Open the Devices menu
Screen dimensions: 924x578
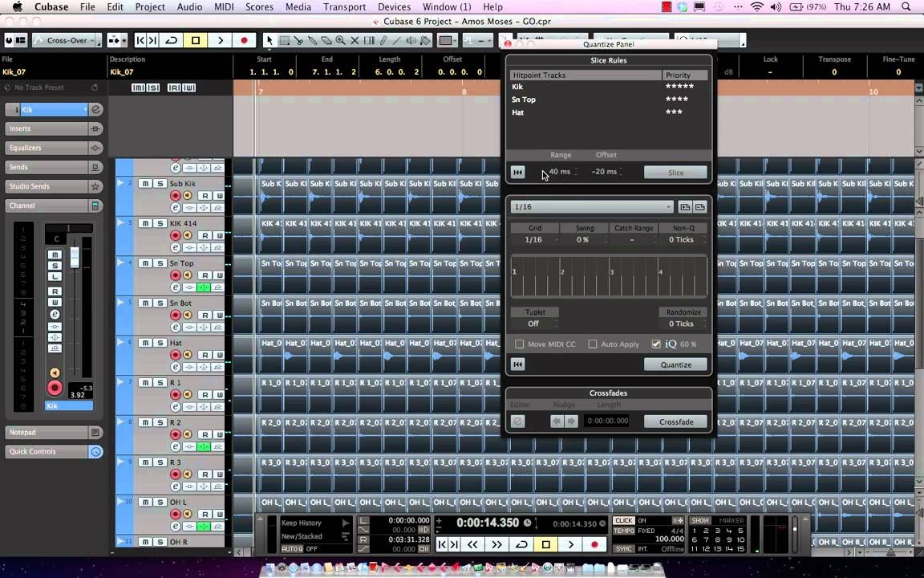[x=394, y=7]
